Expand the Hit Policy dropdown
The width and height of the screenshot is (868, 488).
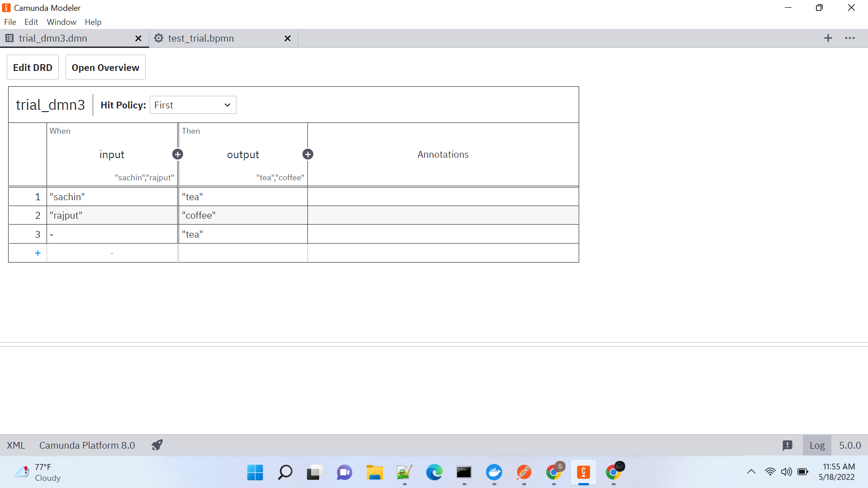point(193,105)
